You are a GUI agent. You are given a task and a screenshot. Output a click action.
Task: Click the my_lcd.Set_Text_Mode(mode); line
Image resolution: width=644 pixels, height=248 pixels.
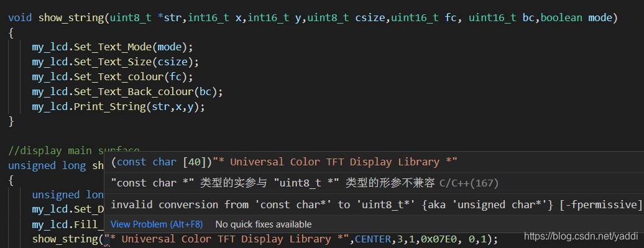113,47
